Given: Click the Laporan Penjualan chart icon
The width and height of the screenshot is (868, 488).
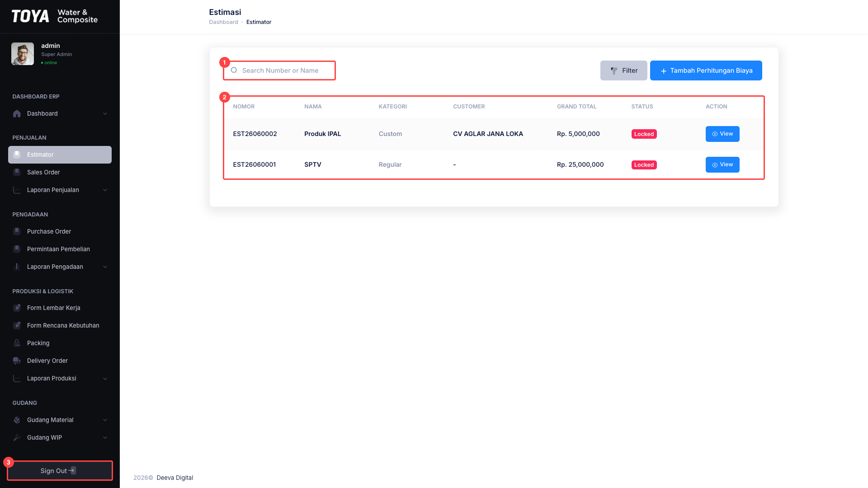Looking at the screenshot, I should 17,190.
